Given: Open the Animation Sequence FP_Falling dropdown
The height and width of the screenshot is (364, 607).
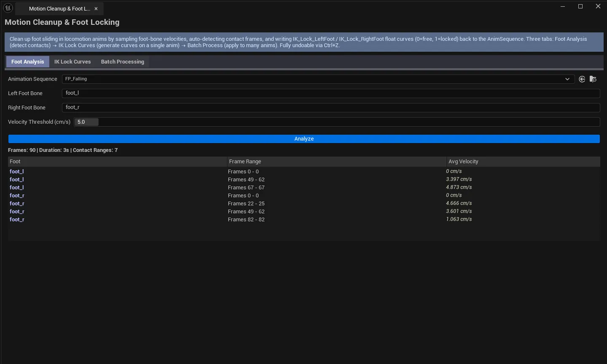Looking at the screenshot, I should click(318, 79).
